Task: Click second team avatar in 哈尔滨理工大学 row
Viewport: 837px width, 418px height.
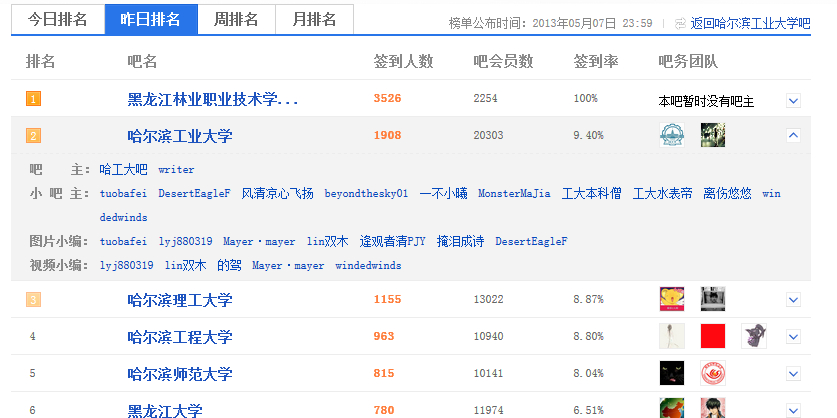Action: pos(713,299)
